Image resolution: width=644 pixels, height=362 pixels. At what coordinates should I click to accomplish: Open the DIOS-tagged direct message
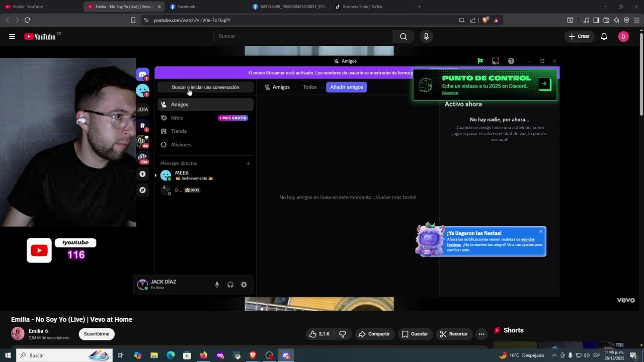point(205,190)
